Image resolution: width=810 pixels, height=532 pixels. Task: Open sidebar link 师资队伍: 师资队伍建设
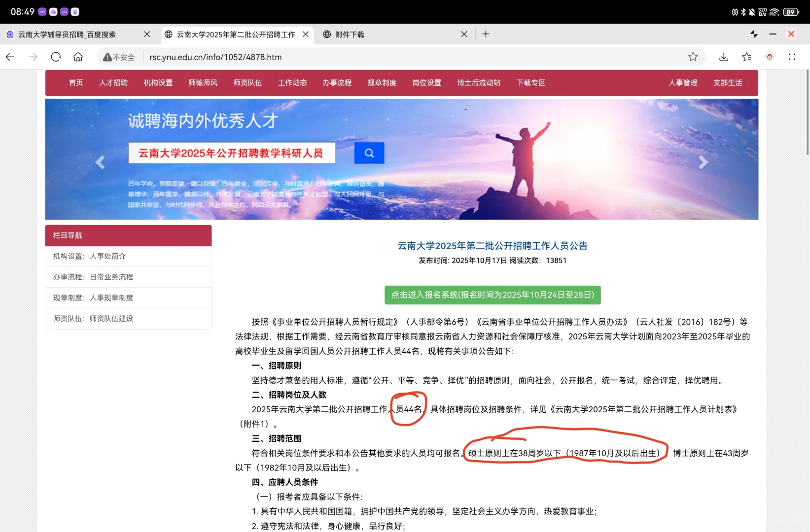128,319
